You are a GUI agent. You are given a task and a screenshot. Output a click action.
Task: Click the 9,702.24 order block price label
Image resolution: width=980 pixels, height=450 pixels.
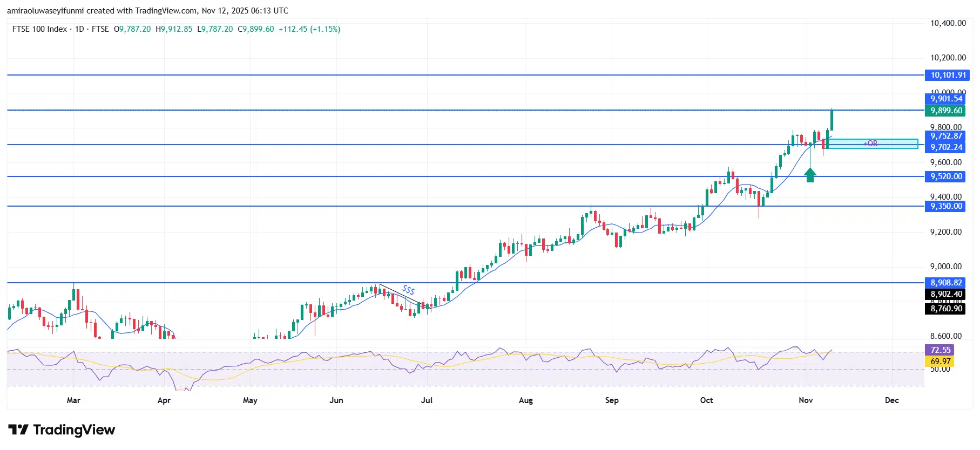pos(946,147)
